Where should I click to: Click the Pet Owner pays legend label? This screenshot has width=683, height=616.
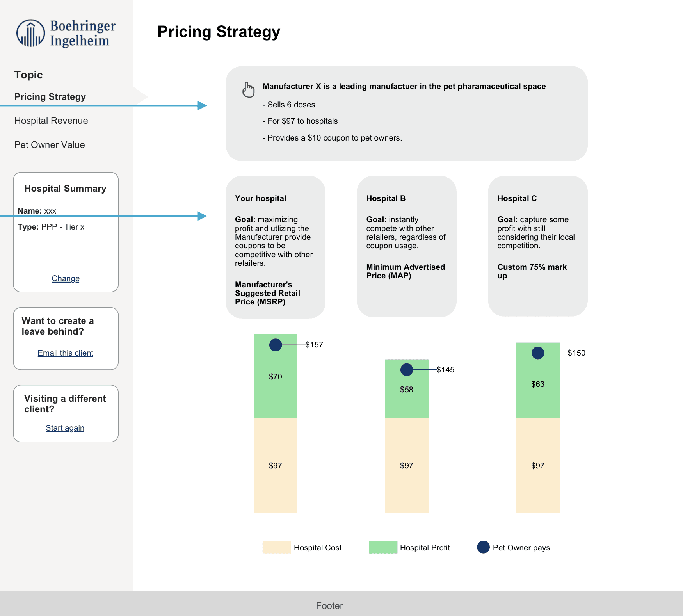click(521, 548)
